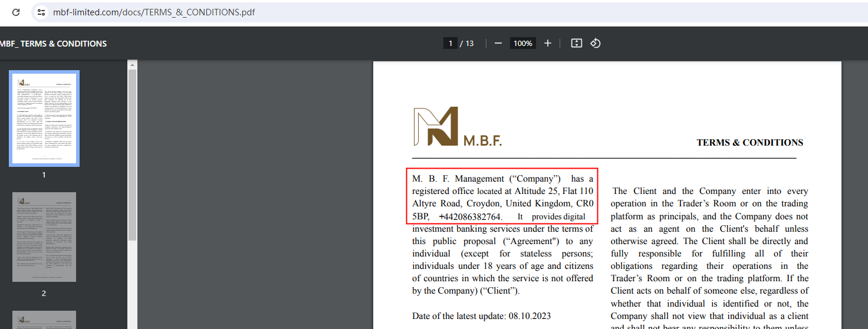Click the 'MBF_ TERMS & CONDITIONS' document title
This screenshot has width=868, height=329.
53,44
